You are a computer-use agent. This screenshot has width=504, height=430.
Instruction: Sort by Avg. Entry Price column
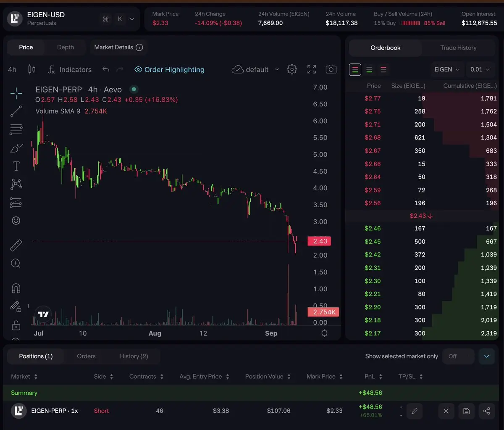point(204,377)
